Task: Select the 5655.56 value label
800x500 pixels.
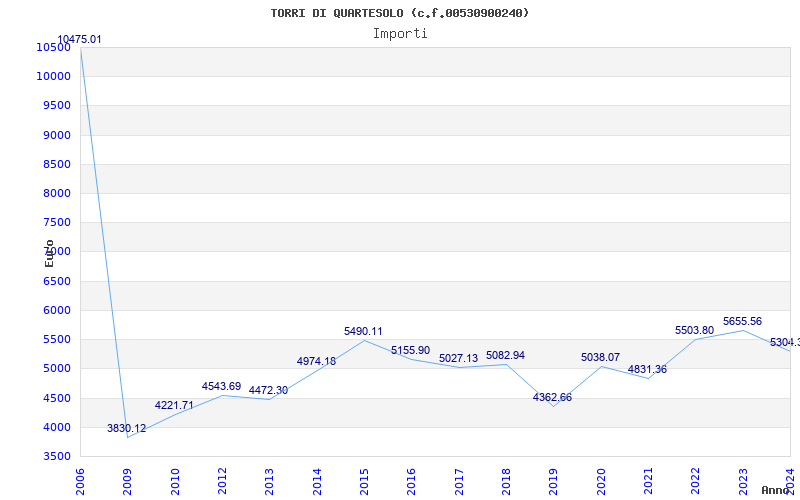Action: tap(742, 322)
